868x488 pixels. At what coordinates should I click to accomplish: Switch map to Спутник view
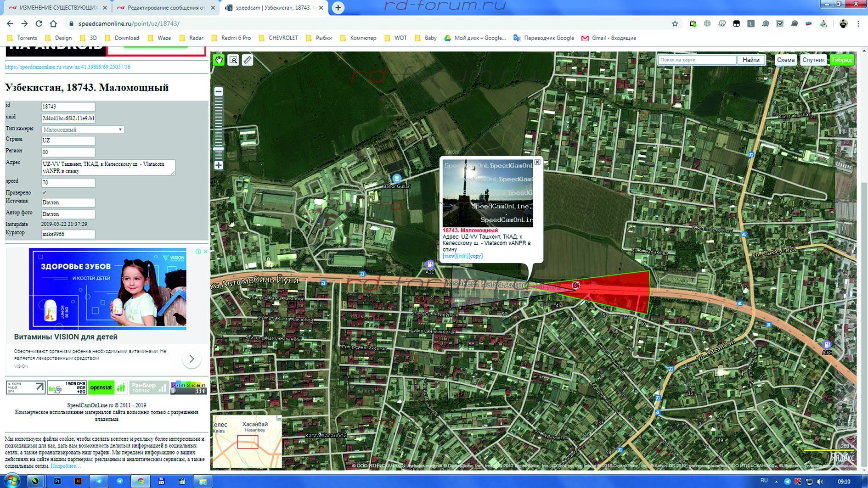point(813,60)
